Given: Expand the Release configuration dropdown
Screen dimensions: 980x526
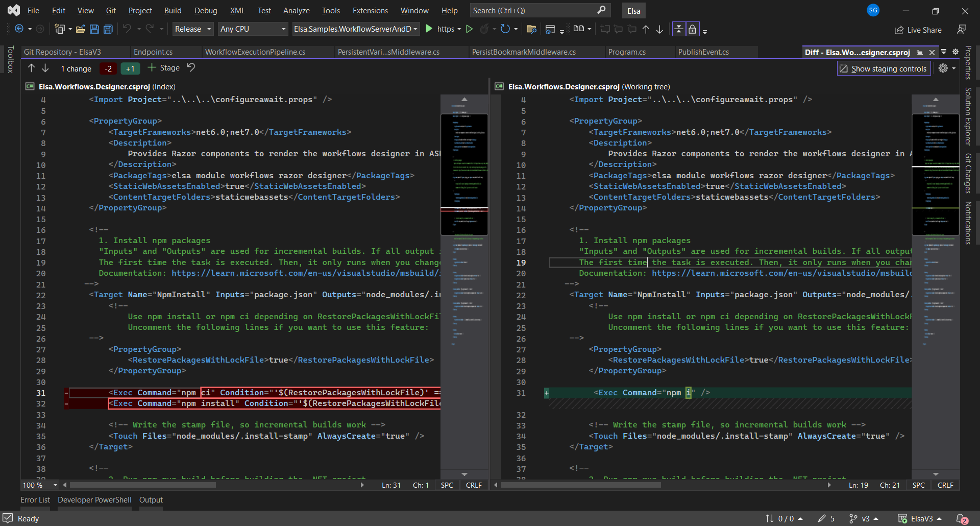Looking at the screenshot, I should point(192,29).
